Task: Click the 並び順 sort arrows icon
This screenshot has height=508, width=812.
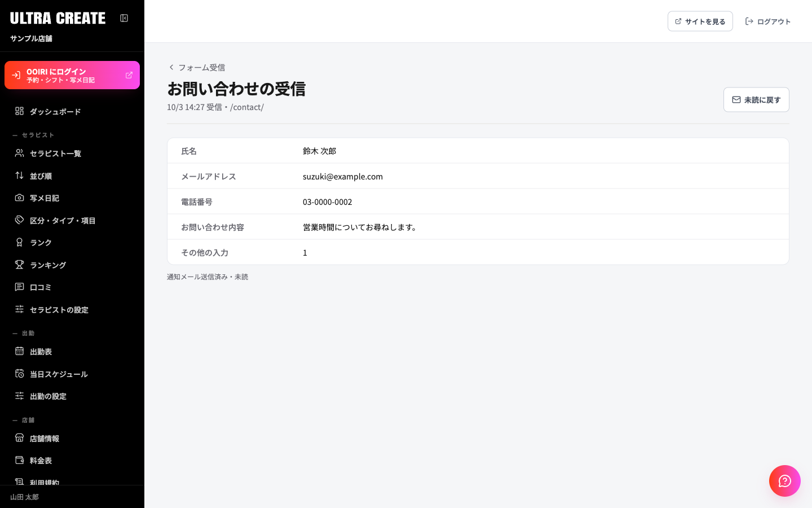Action: [x=19, y=176]
